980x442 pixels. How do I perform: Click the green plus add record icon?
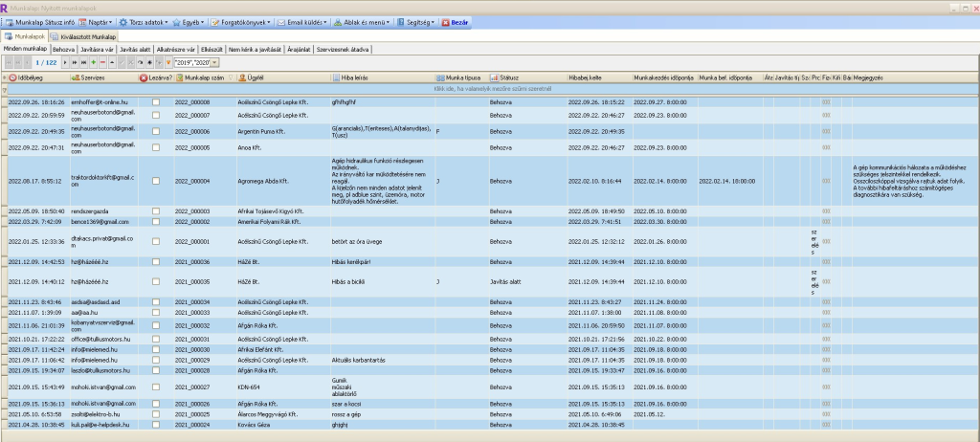[x=93, y=62]
